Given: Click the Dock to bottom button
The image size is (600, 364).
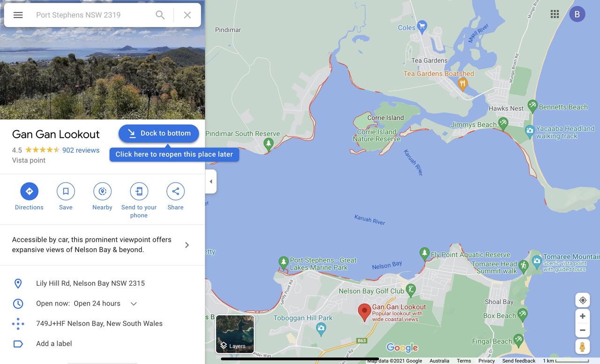Looking at the screenshot, I should coord(159,133).
